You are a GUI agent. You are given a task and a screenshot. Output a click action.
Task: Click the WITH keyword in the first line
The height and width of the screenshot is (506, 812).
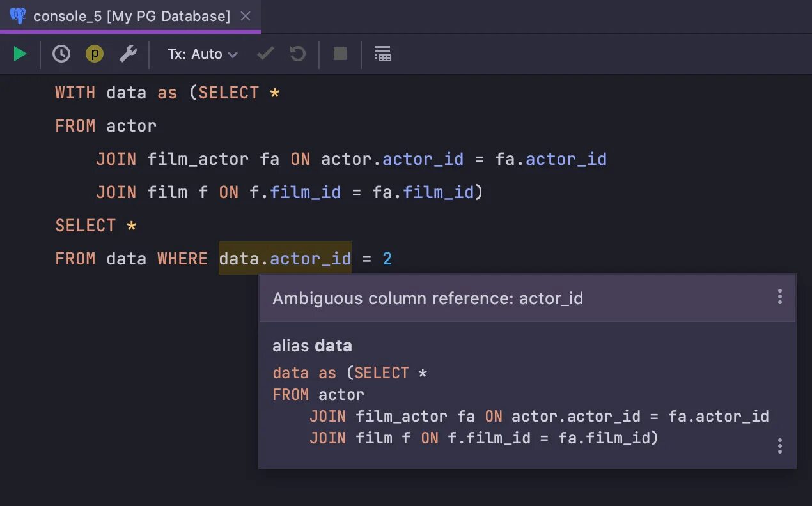[75, 93]
